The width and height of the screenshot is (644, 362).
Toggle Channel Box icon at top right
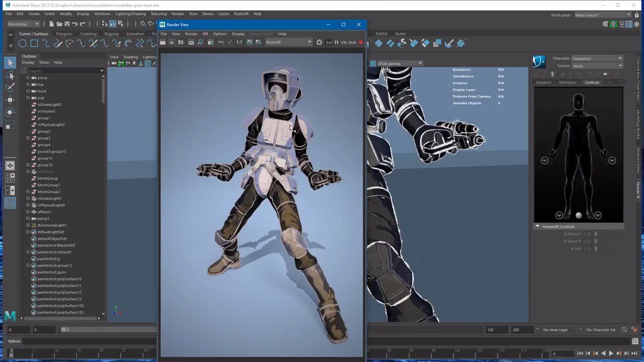point(636,24)
